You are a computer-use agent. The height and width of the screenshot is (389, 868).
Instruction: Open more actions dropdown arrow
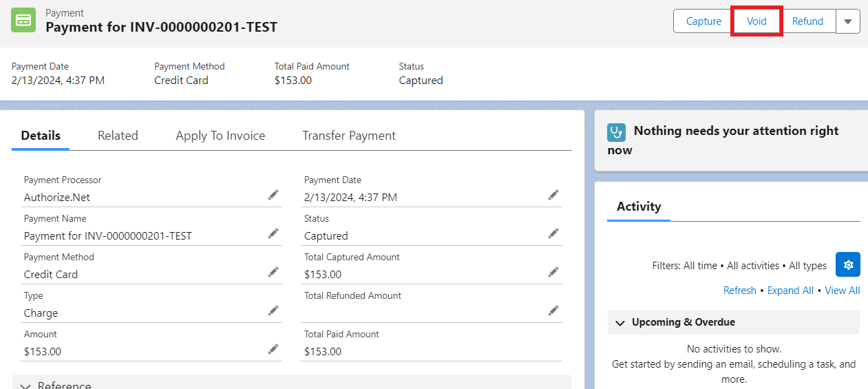848,21
